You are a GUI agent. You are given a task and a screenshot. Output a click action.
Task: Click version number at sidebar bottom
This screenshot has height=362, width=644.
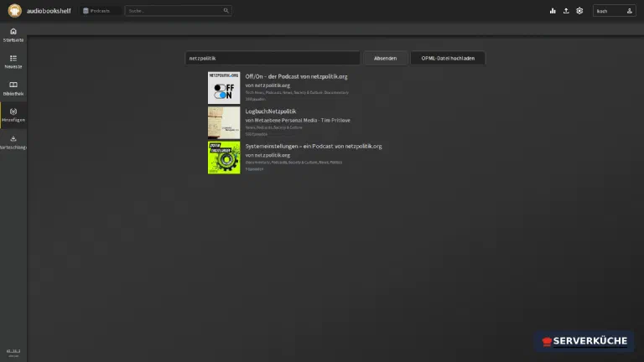pyautogui.click(x=13, y=351)
